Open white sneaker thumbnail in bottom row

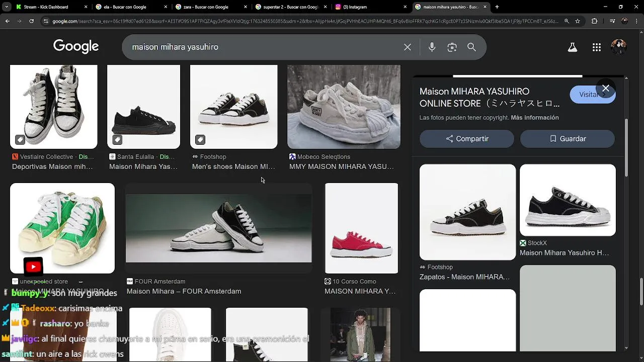(x=170, y=334)
